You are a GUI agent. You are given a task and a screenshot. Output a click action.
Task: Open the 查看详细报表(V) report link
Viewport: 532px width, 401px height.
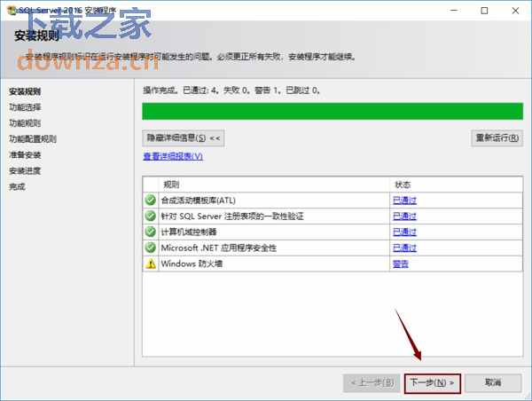coord(173,156)
